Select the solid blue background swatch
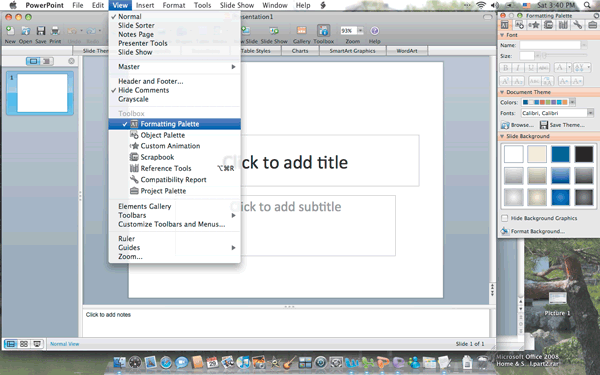Image resolution: width=600 pixels, height=375 pixels. pos(560,154)
